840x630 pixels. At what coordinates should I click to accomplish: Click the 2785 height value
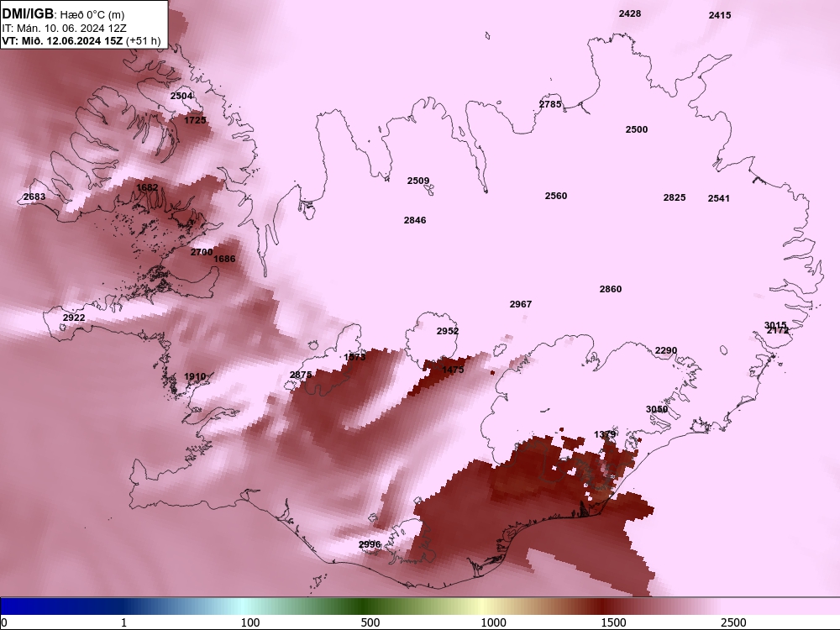550,104
